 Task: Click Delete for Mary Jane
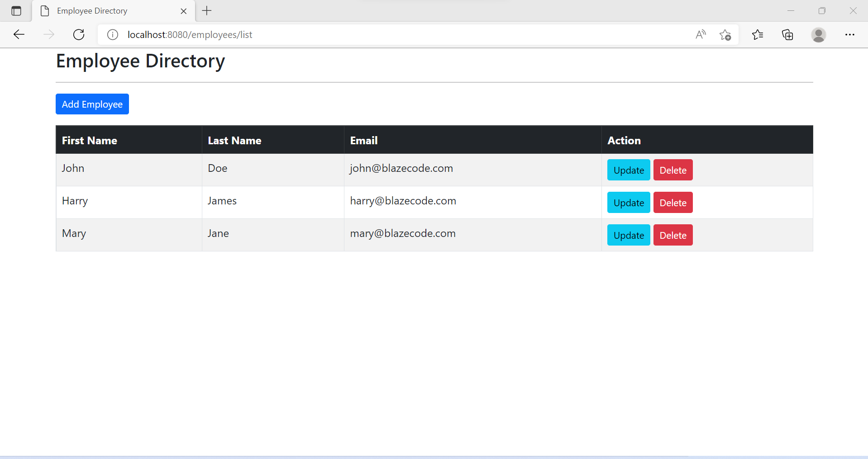(x=673, y=235)
